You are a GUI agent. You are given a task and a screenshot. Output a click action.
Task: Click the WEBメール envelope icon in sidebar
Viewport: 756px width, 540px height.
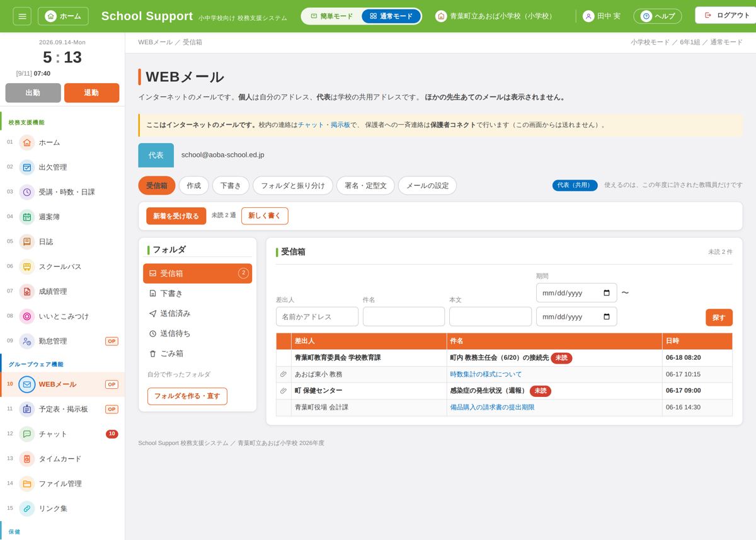pyautogui.click(x=27, y=384)
